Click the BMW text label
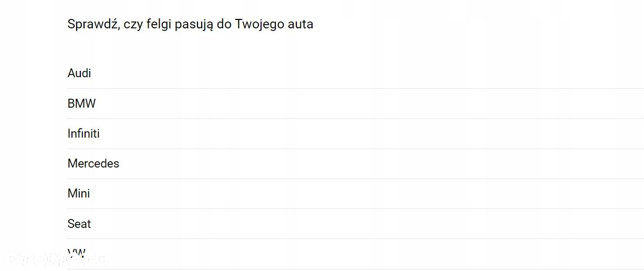644x271 pixels. coord(81,103)
